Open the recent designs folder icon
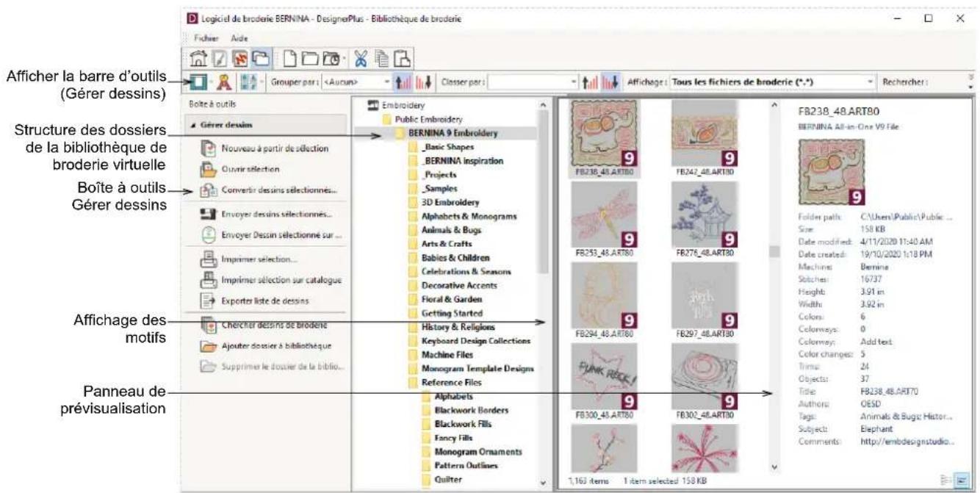Screen dimensions: 980x493 click(331, 59)
